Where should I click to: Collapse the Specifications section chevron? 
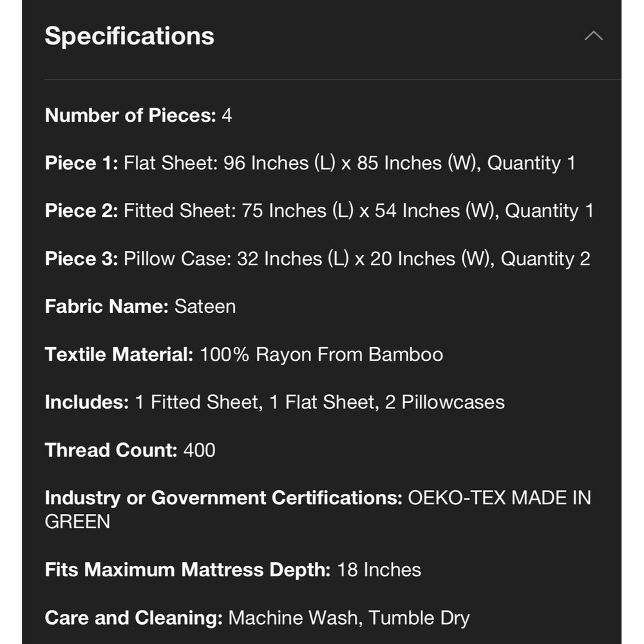[594, 36]
